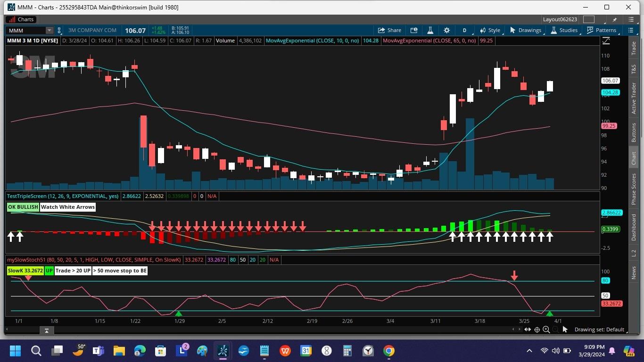Click the MovAvgExponential 10 study label
Screen dimensions: 644x362
click(312, 41)
